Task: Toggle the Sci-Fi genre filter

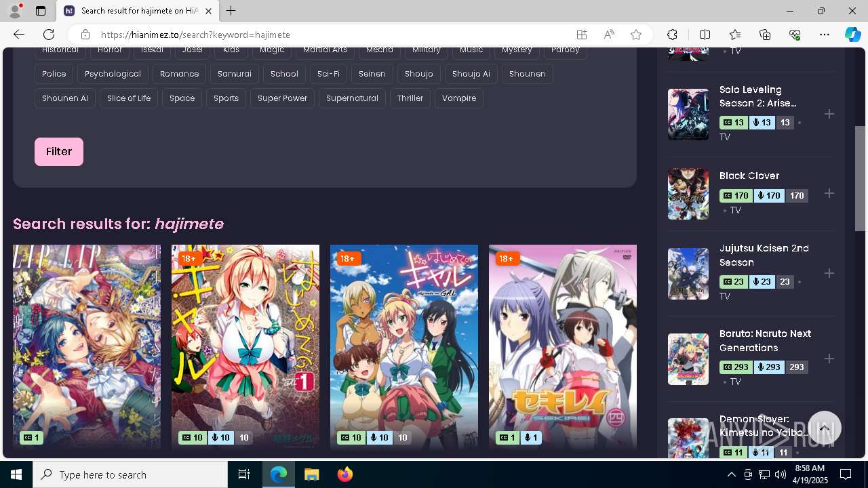Action: point(328,74)
